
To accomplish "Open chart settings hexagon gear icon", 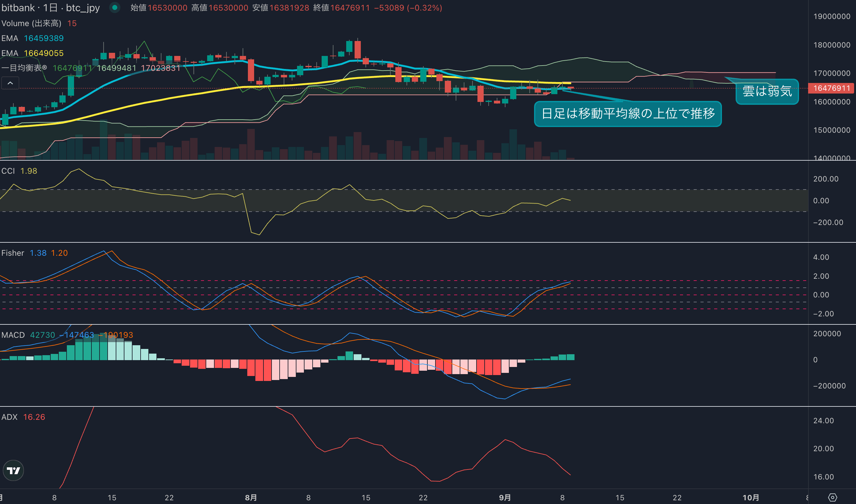I will pyautogui.click(x=833, y=497).
